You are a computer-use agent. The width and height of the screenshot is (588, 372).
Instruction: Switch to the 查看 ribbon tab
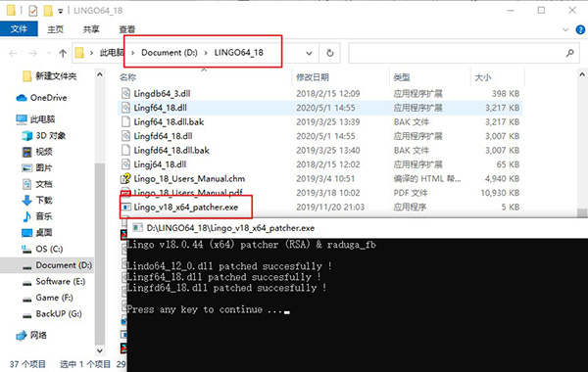coord(127,29)
